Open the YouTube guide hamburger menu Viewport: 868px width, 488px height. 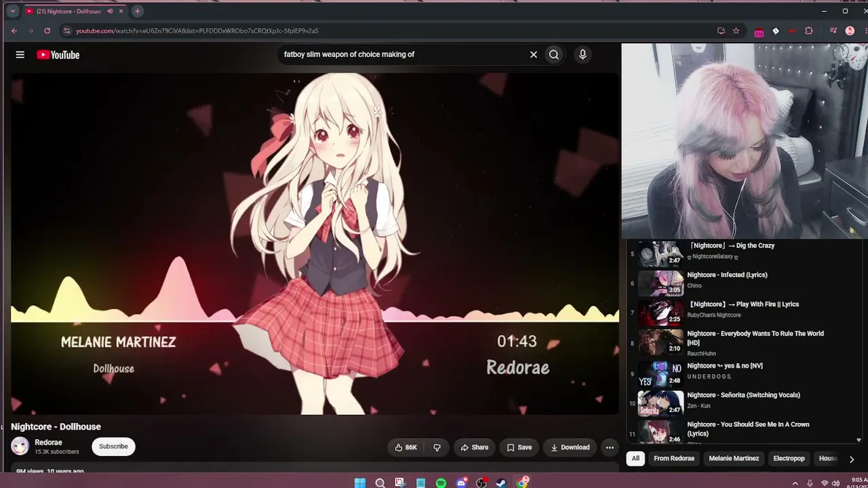[20, 55]
